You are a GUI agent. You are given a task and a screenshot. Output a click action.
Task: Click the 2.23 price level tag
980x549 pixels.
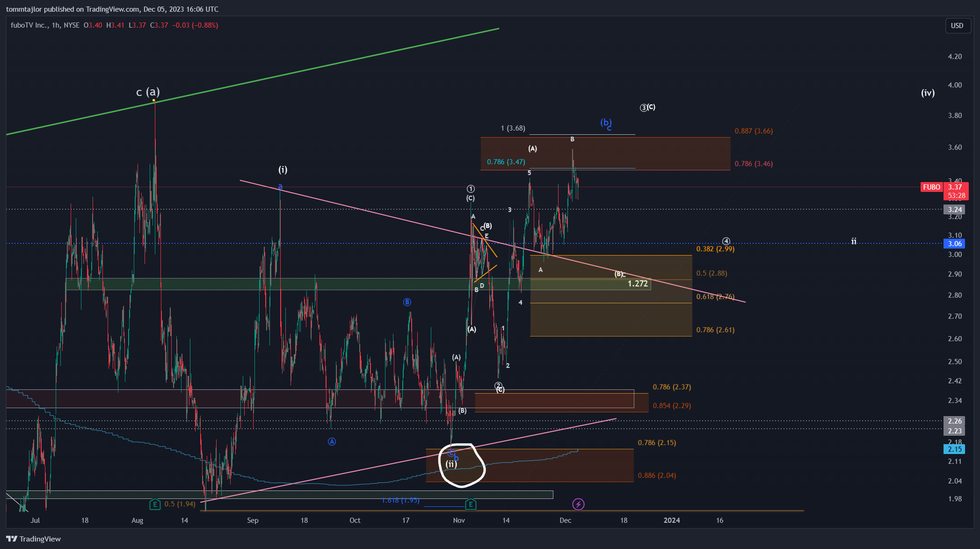click(955, 431)
